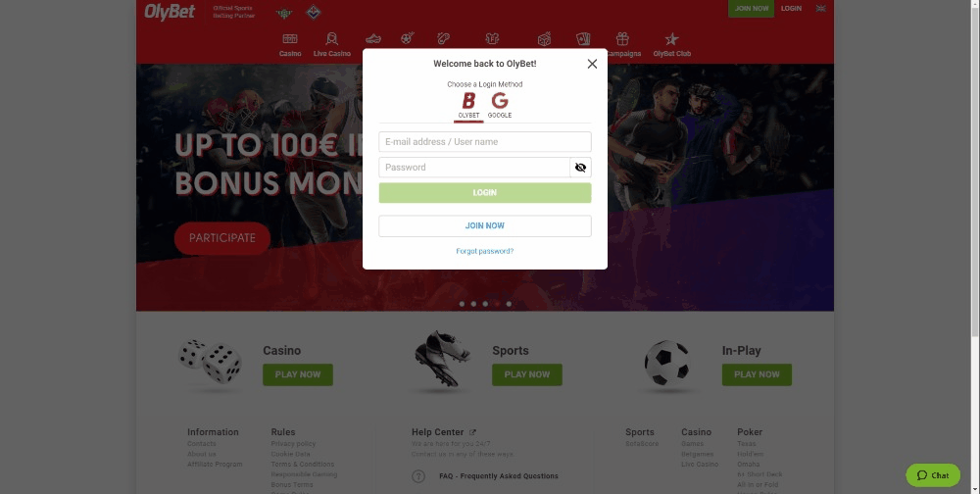The height and width of the screenshot is (494, 980).
Task: Open the Campaigns gift icon
Action: point(622,39)
